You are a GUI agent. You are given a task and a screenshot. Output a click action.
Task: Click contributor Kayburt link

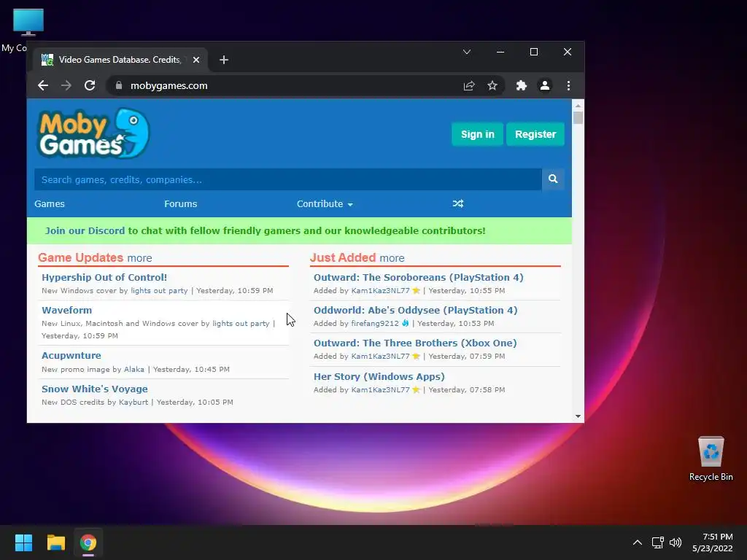pyautogui.click(x=133, y=402)
